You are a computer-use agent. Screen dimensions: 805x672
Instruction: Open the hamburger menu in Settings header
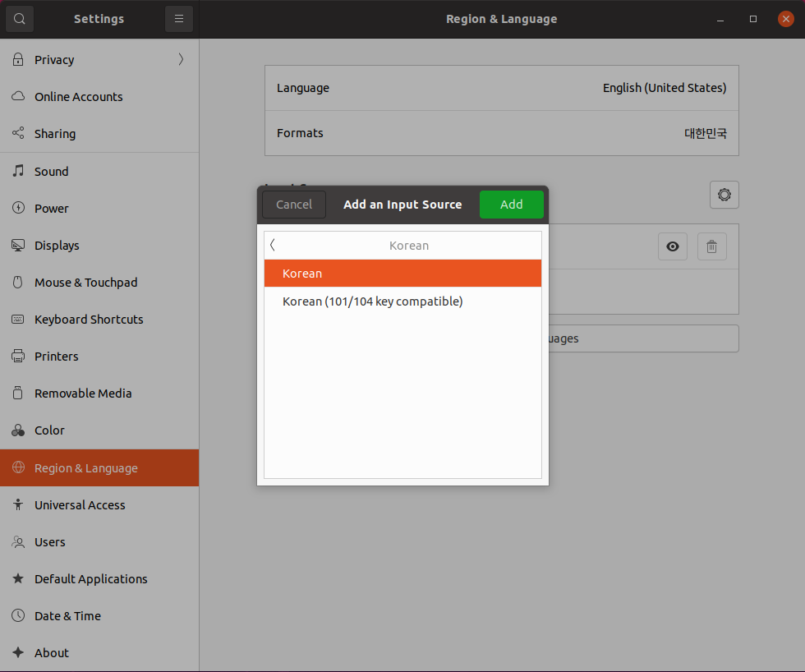(x=178, y=19)
